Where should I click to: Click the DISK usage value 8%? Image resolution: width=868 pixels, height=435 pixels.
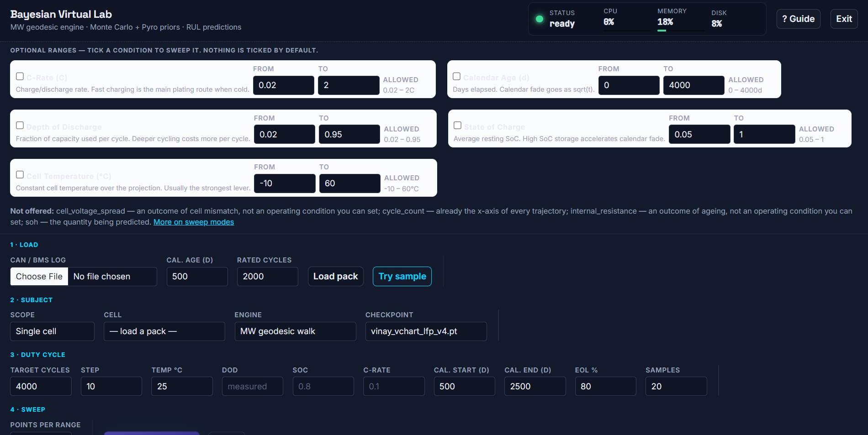pos(717,24)
